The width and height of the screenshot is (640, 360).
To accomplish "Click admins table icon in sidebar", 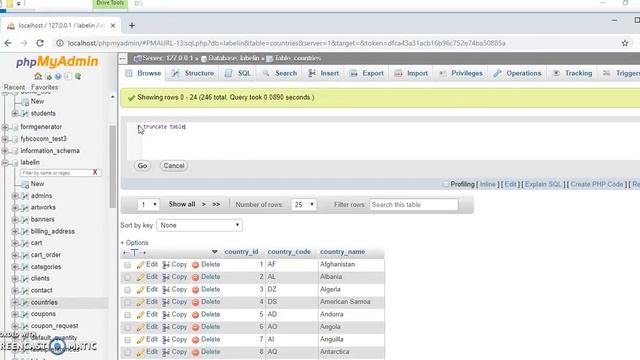I will coord(25,196).
